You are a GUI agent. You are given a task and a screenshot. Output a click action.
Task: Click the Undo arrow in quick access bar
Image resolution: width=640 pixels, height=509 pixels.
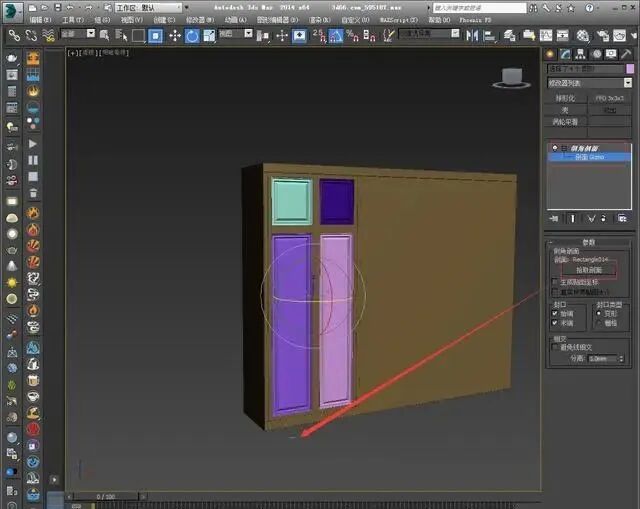tap(70, 7)
